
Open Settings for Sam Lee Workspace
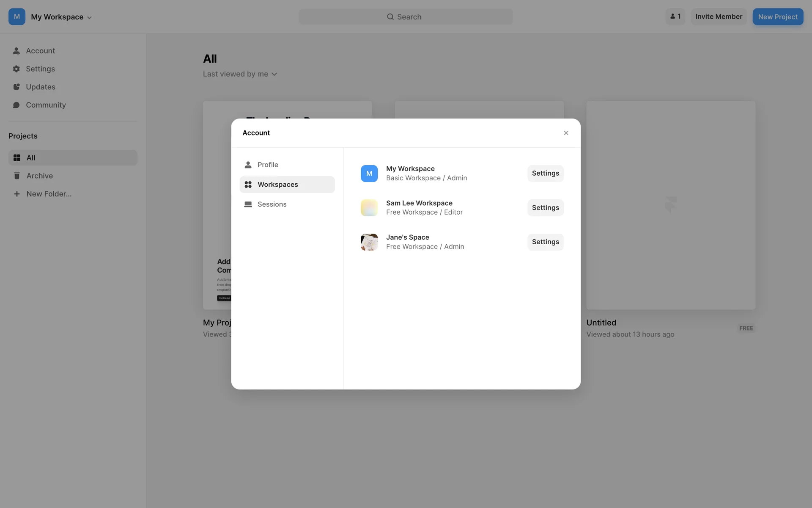point(545,208)
